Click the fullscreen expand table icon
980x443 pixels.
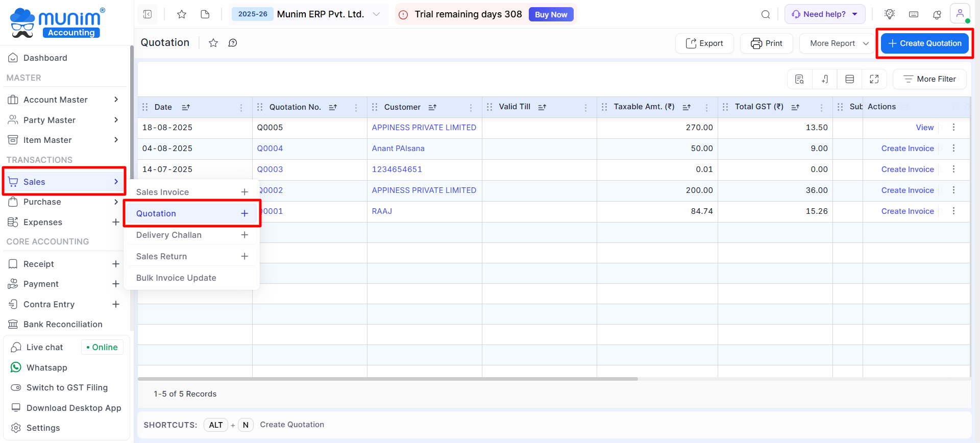(874, 79)
